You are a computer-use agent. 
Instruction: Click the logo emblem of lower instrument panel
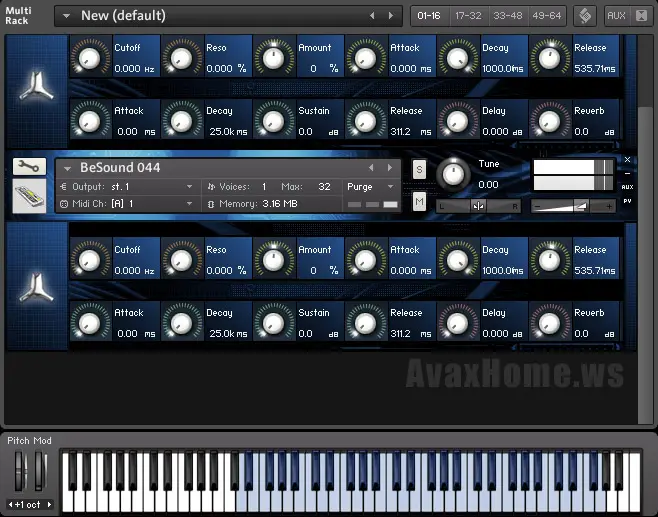coord(37,288)
